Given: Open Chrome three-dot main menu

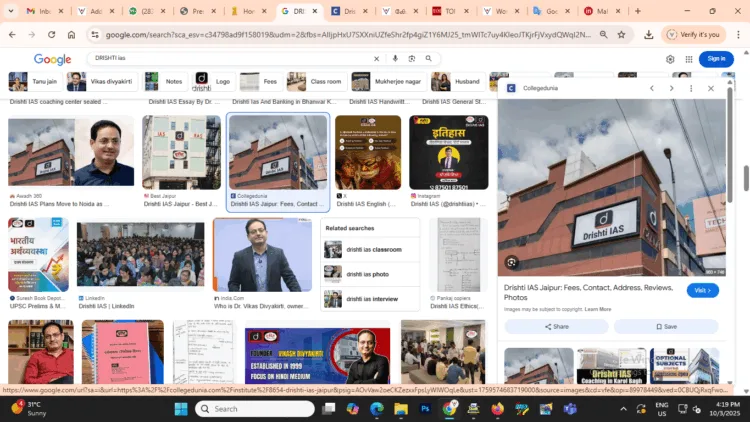Looking at the screenshot, I should 737,34.
